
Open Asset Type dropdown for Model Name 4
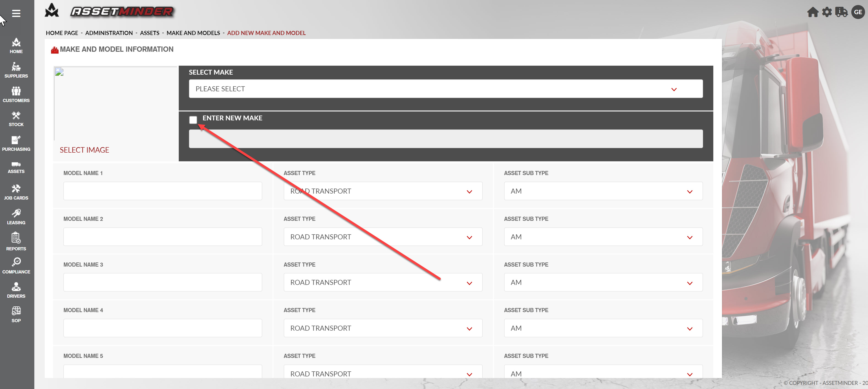[383, 328]
